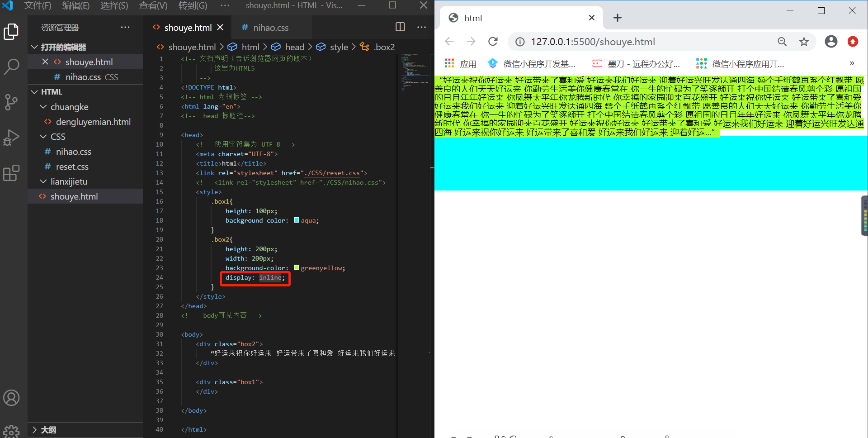868x438 pixels.
Task: Click the Chrome address bar URL
Action: coord(593,42)
